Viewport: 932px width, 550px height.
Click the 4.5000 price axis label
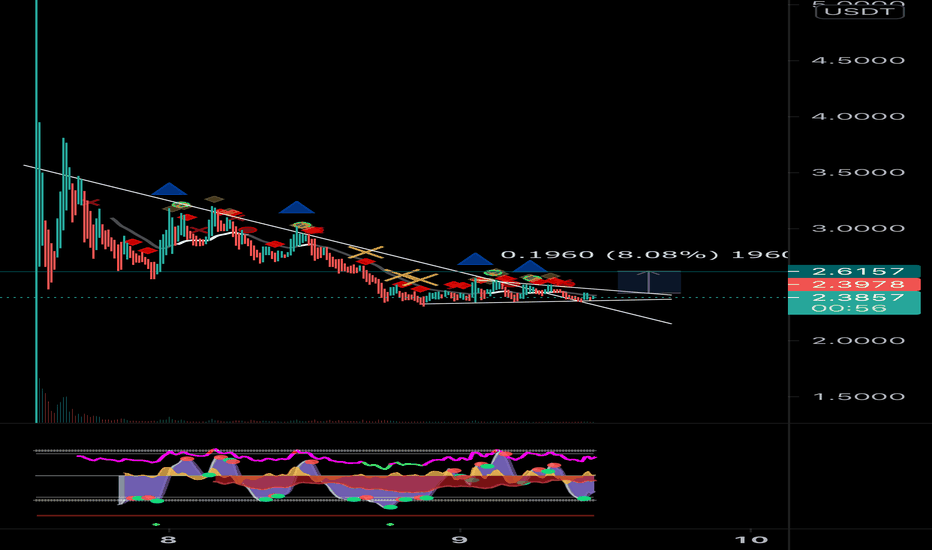pos(858,61)
